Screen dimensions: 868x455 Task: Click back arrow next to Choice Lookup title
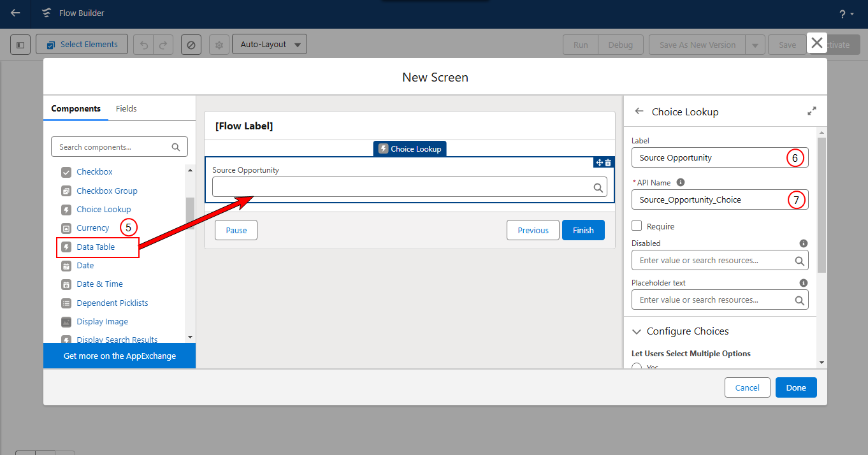tap(639, 111)
